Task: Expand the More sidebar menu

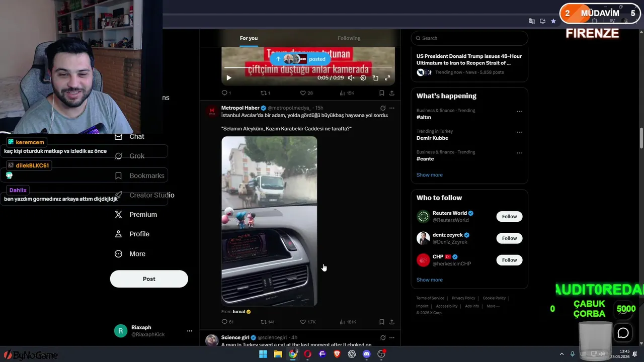Action: [x=130, y=254]
